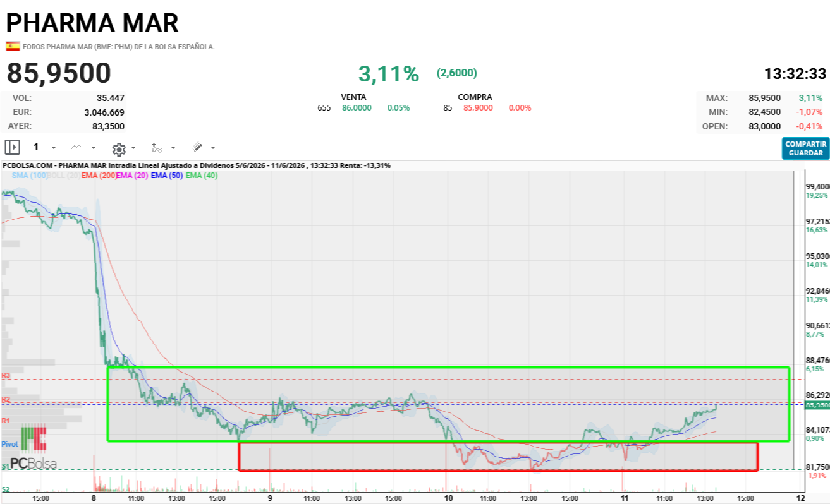Screen dimensions: 830x504
Task: Select the drawing pencil tool
Action: (197, 147)
